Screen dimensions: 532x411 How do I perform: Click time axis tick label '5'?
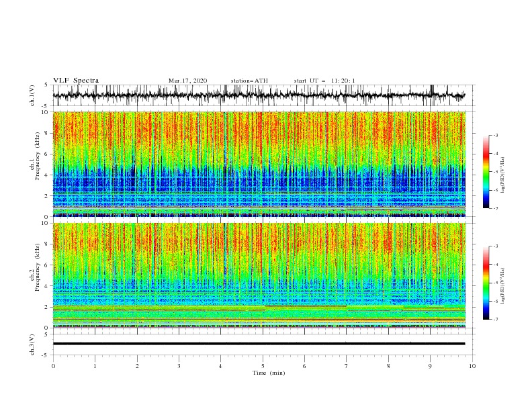(x=263, y=366)
